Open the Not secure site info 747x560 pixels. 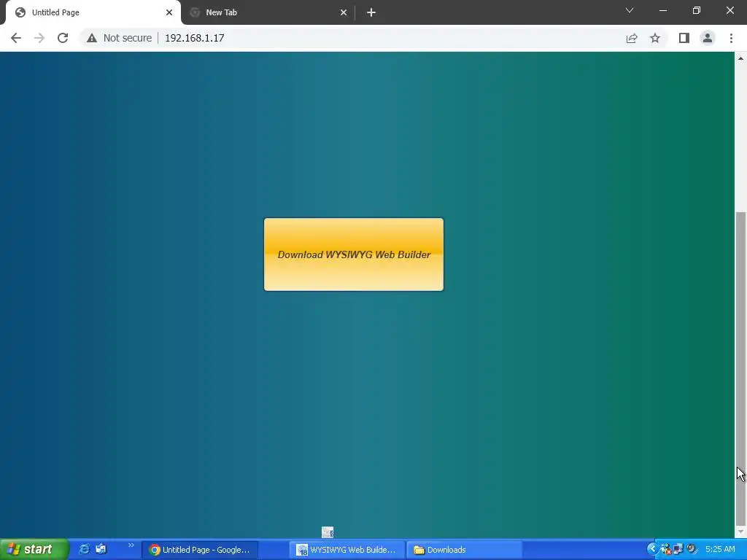coord(119,38)
